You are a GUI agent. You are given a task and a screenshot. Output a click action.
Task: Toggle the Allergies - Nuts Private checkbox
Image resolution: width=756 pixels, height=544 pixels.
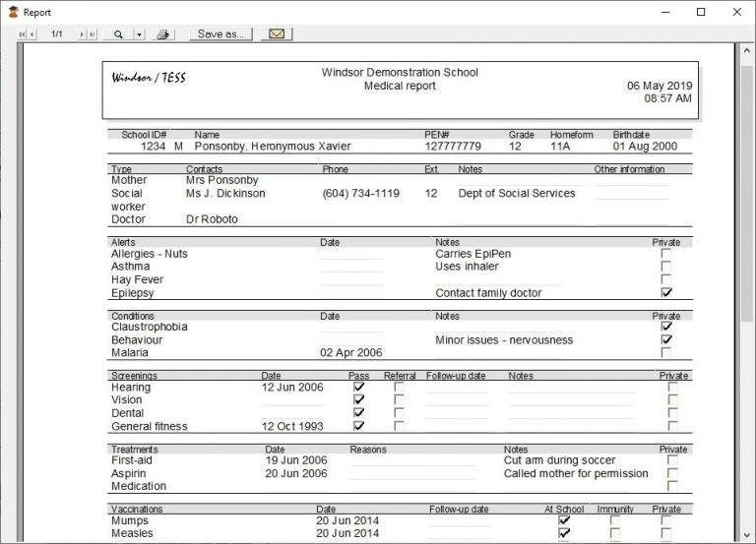[x=666, y=254]
